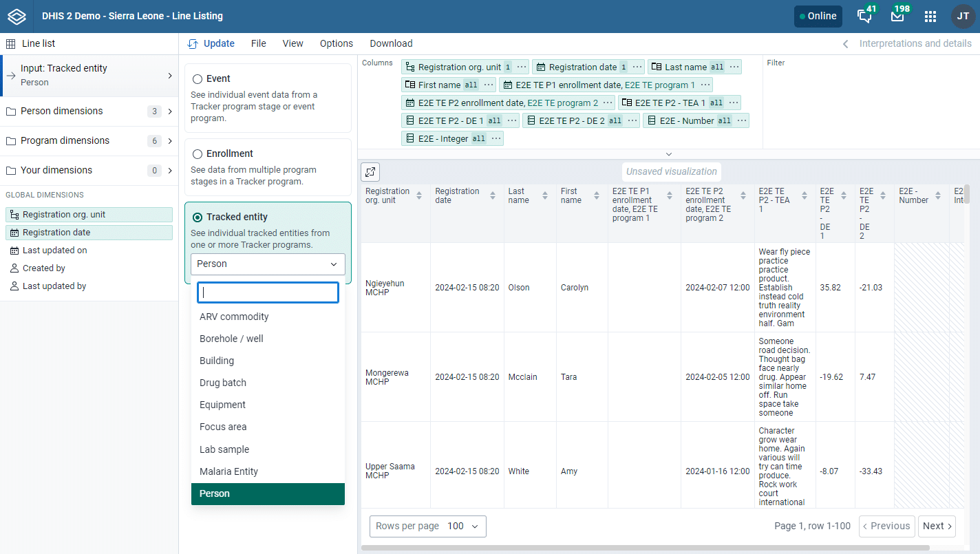This screenshot has width=980, height=554.
Task: Open options menu on Last name chip
Action: 734,67
